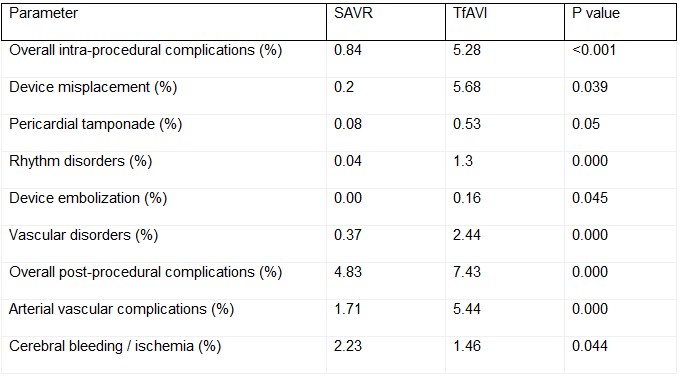
Task: Click the 2.23 SAVR value
Action: 348,346
